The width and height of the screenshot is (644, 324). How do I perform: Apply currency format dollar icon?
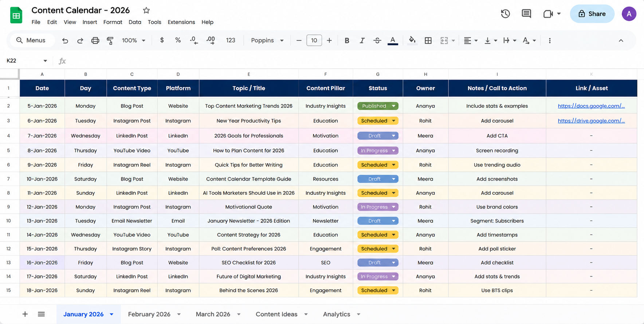(x=162, y=40)
